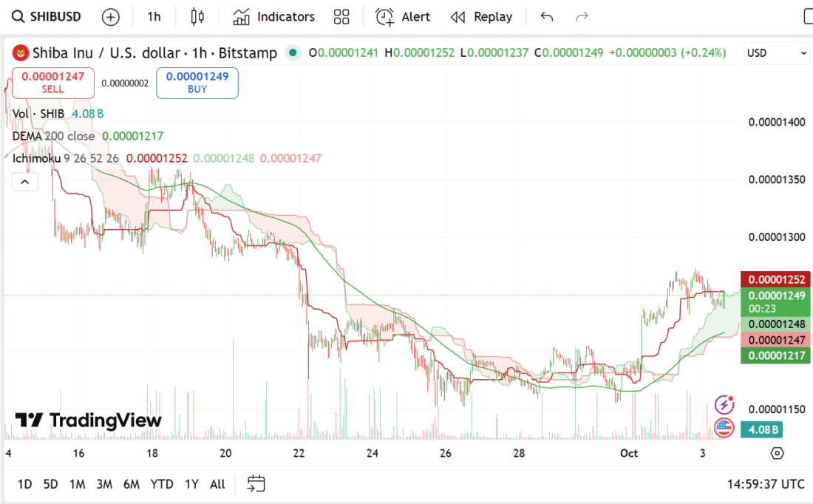Open the Indicators panel
The height and width of the screenshot is (504, 813).
[273, 17]
